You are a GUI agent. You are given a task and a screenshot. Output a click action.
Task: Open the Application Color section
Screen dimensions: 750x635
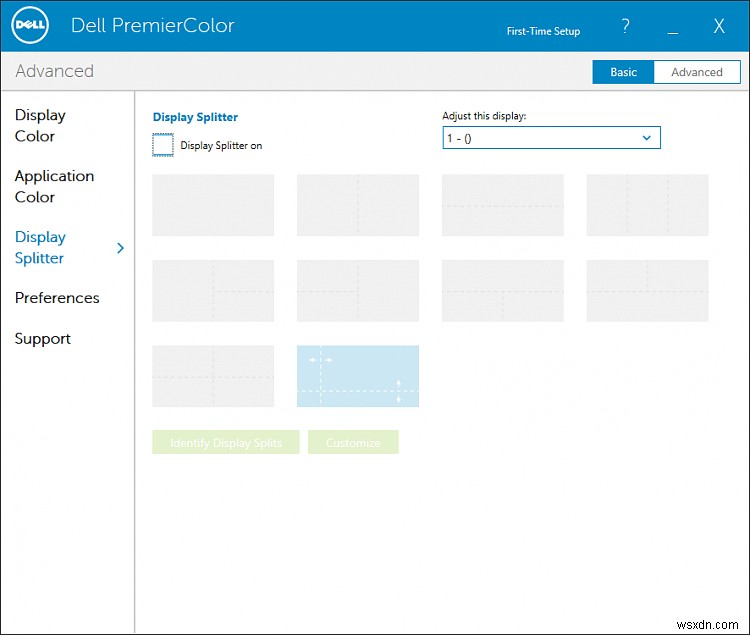pos(54,186)
